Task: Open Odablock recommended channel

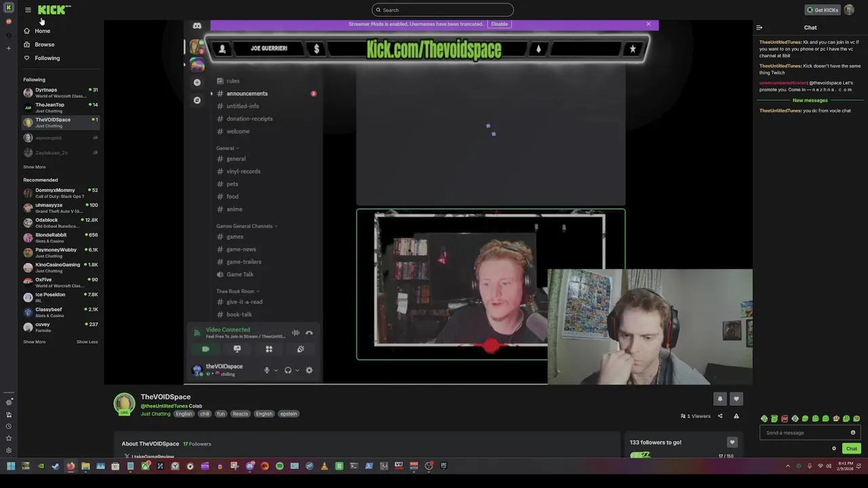Action: pyautogui.click(x=60, y=222)
